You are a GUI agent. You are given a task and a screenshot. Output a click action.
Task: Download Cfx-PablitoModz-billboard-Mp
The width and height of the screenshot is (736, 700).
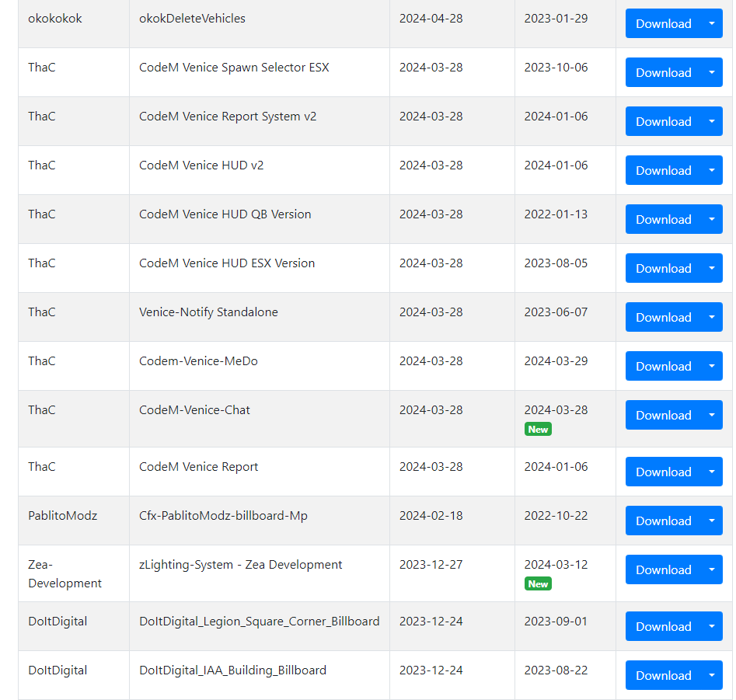[663, 521]
